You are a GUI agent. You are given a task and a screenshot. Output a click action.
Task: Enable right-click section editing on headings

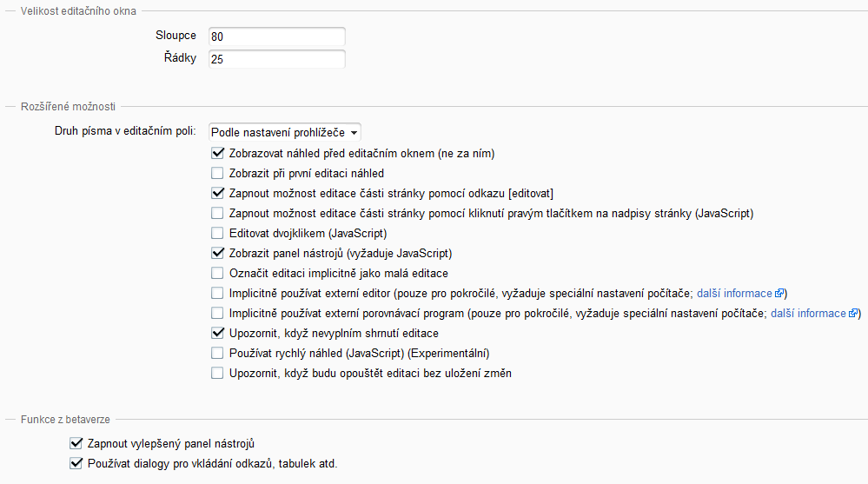tap(217, 213)
